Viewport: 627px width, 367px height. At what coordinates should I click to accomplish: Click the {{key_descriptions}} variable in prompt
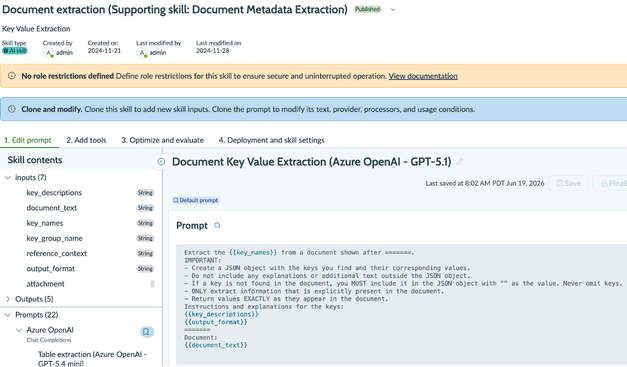[221, 314]
